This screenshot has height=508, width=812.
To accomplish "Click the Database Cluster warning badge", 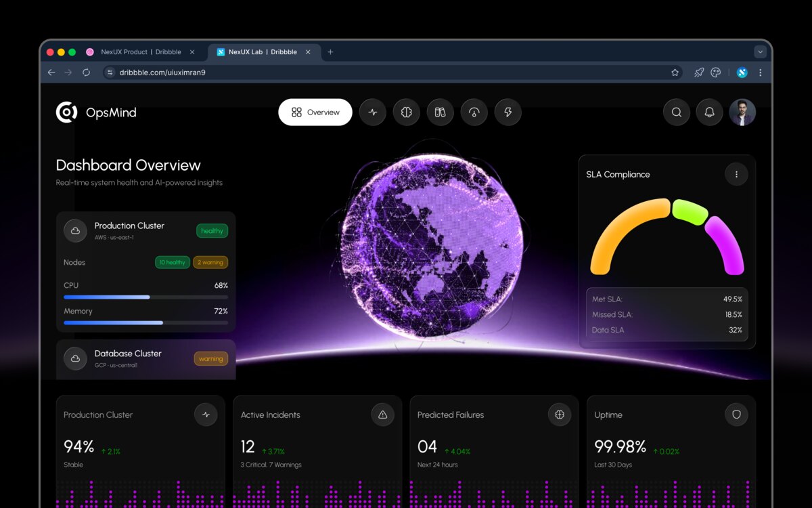I will tap(211, 359).
